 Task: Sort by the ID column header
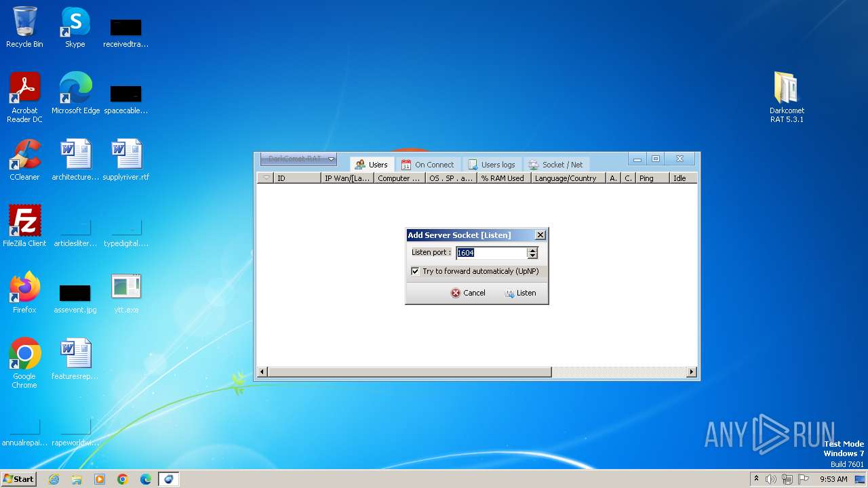click(x=297, y=178)
